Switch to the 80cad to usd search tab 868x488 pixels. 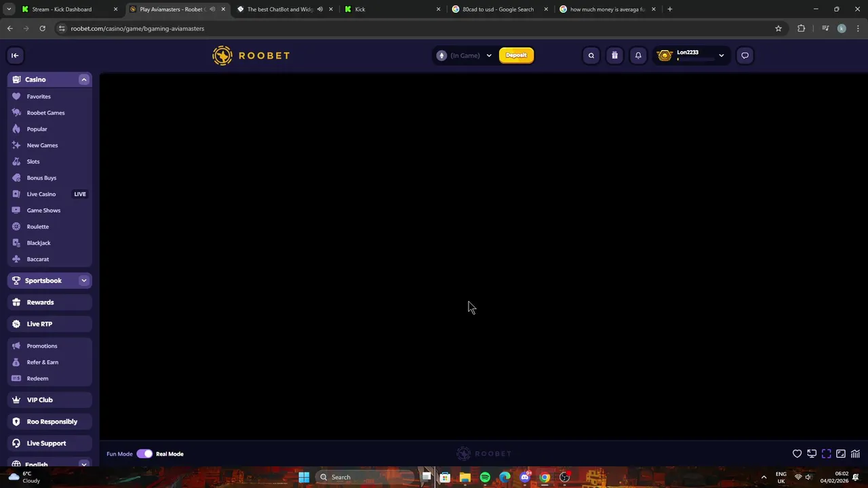click(499, 9)
